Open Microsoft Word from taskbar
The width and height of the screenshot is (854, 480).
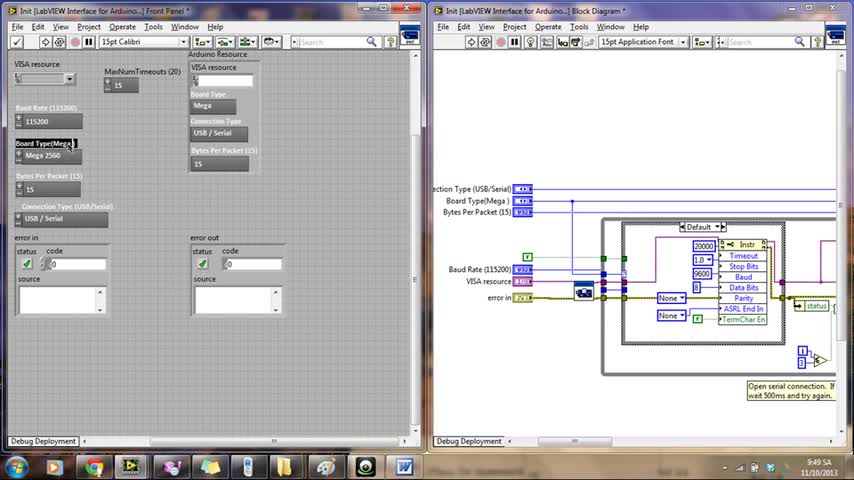coord(404,467)
